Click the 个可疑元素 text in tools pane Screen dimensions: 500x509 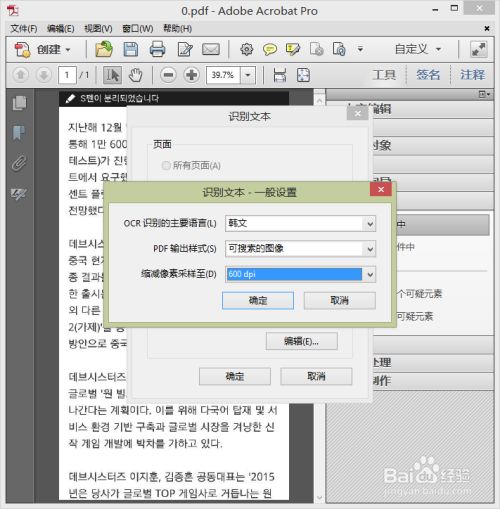[419, 294]
